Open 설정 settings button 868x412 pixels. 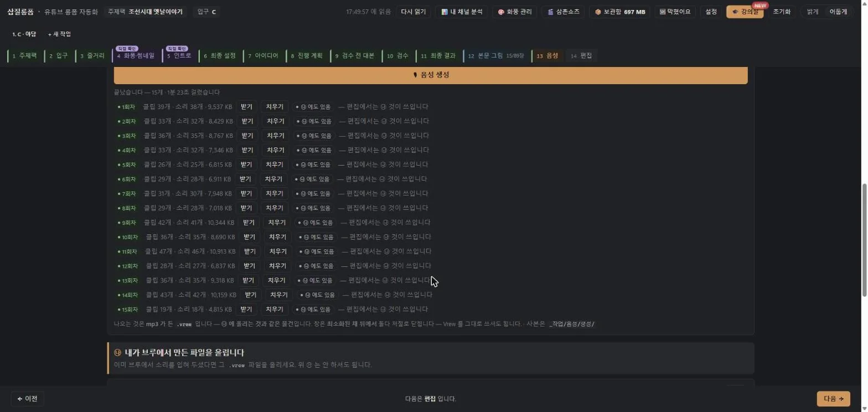coord(711,12)
